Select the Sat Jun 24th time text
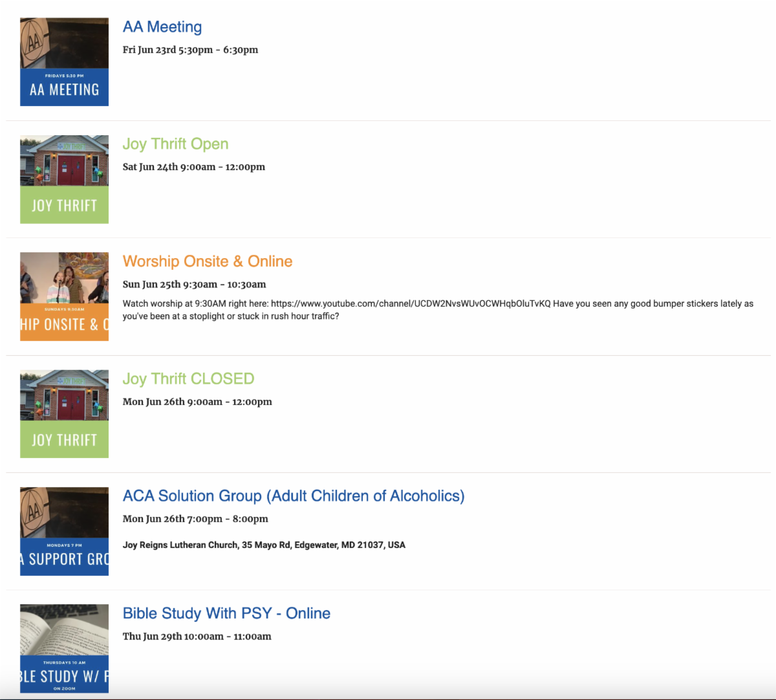Viewport: 776px width, 700px height. [193, 167]
